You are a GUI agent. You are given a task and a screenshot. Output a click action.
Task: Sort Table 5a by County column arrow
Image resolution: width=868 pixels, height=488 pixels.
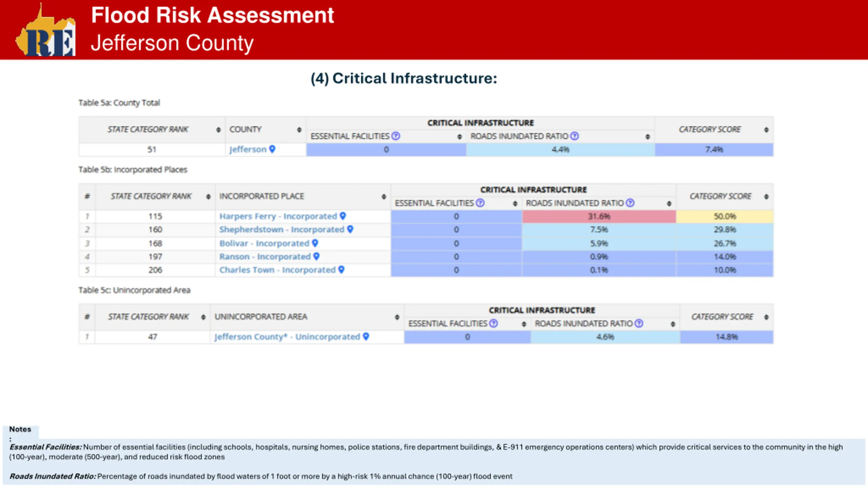click(x=299, y=130)
